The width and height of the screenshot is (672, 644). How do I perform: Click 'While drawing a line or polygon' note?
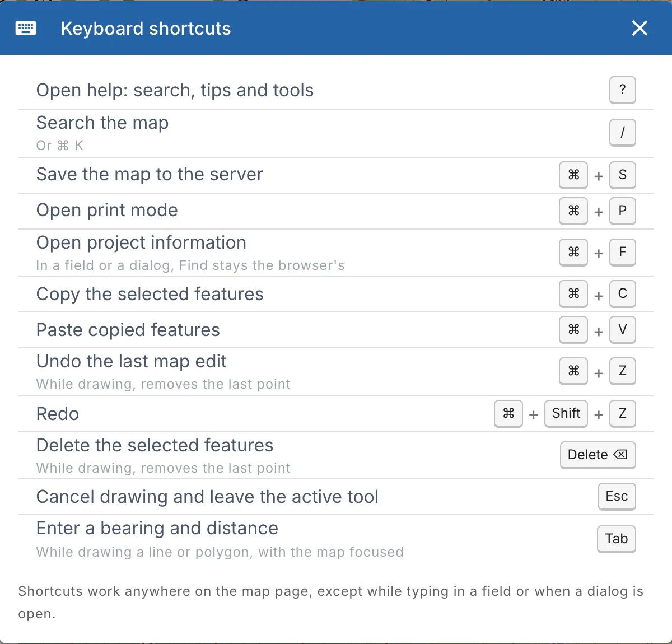click(x=220, y=552)
